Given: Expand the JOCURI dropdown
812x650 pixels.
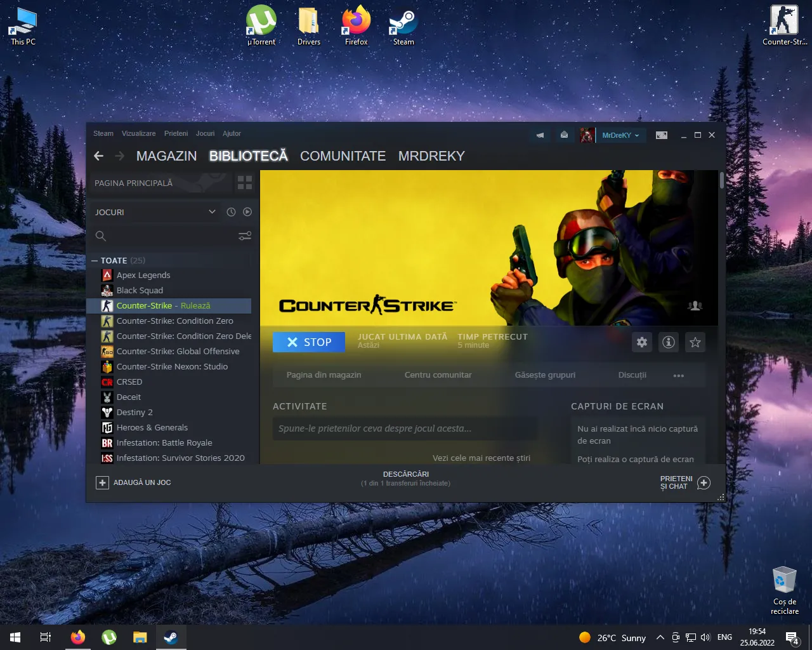Looking at the screenshot, I should [x=212, y=212].
